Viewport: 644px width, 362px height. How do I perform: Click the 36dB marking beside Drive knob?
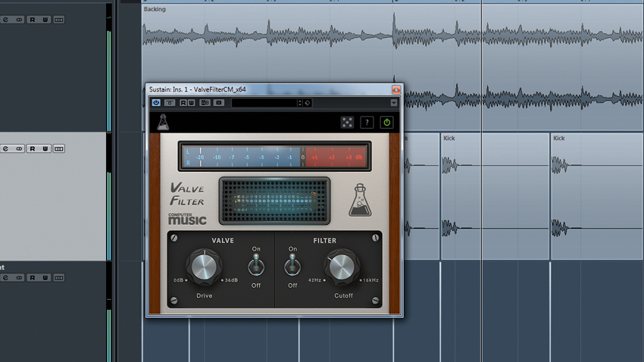(x=231, y=280)
